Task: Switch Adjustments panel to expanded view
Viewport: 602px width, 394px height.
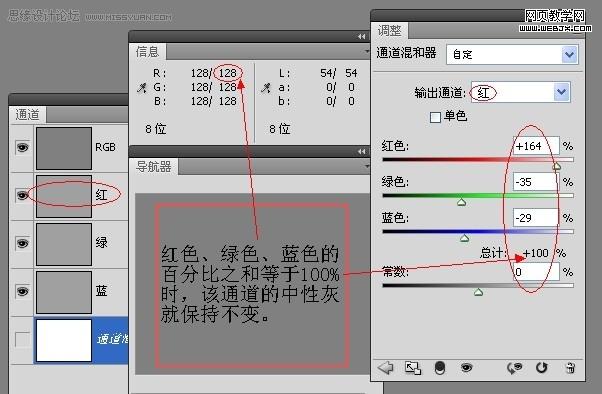Action: pyautogui.click(x=413, y=368)
